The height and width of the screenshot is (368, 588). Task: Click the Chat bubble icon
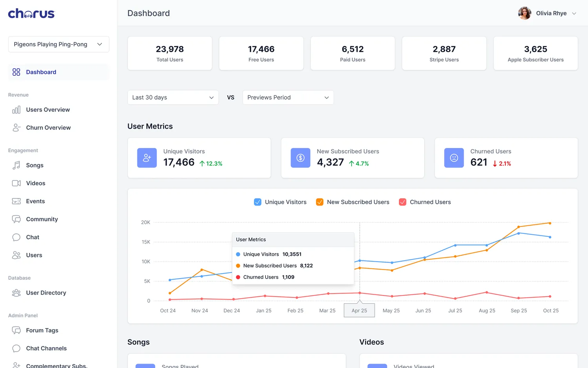[16, 237]
